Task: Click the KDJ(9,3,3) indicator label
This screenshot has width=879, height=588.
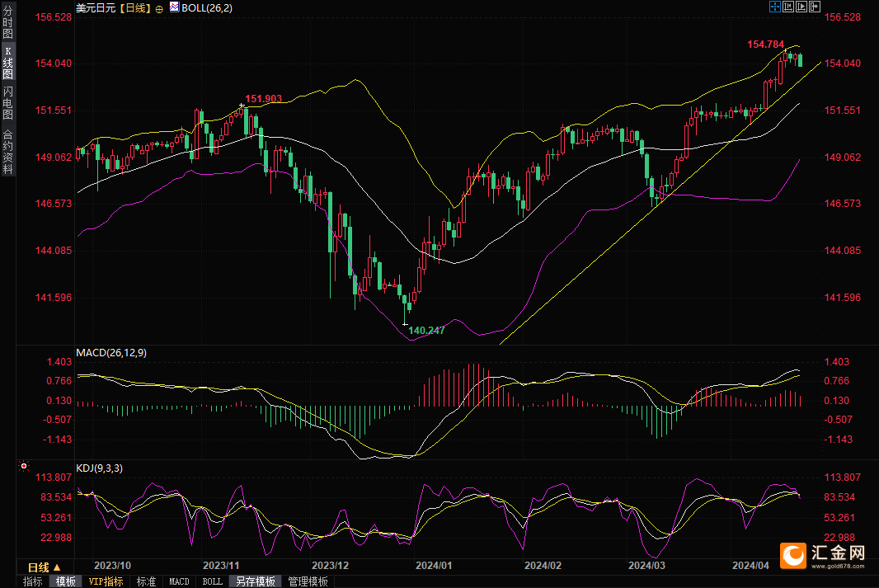Action: (99, 468)
